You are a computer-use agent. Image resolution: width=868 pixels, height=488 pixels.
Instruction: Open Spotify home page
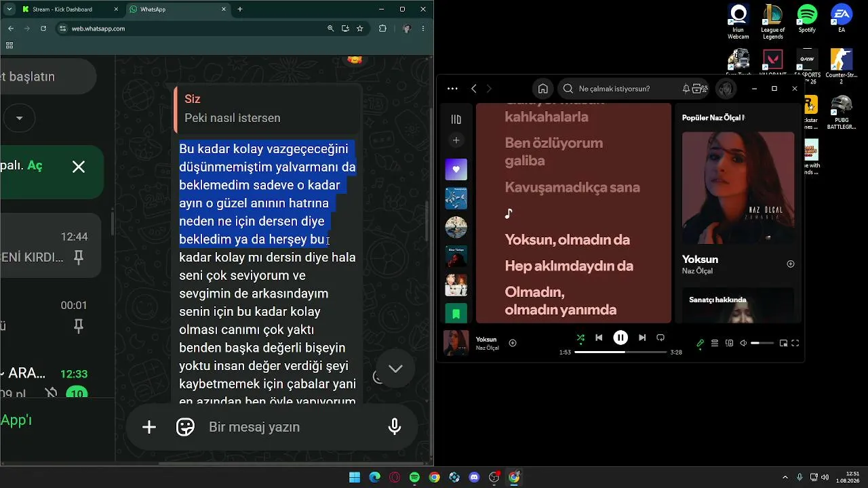[x=542, y=89]
